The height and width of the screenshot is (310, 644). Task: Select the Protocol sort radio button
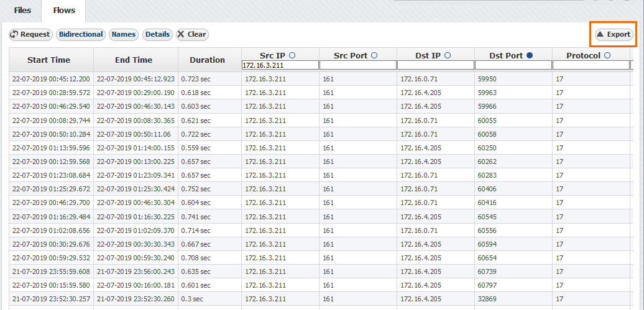pyautogui.click(x=607, y=56)
